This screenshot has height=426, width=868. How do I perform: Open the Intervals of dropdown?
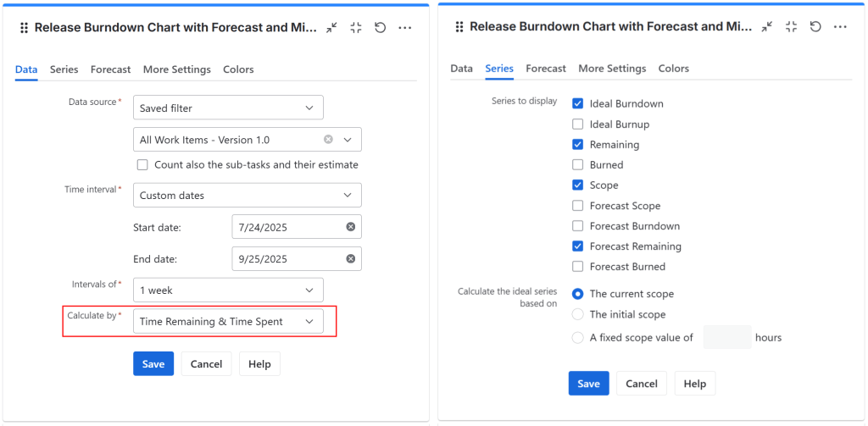(228, 290)
